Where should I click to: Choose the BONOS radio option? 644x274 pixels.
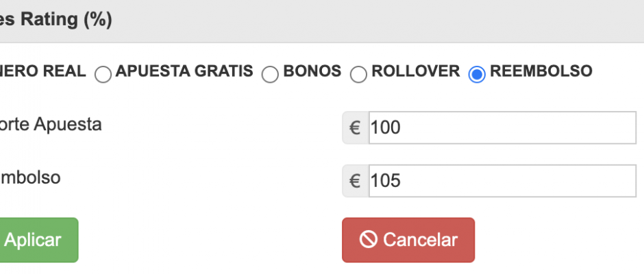pyautogui.click(x=270, y=75)
